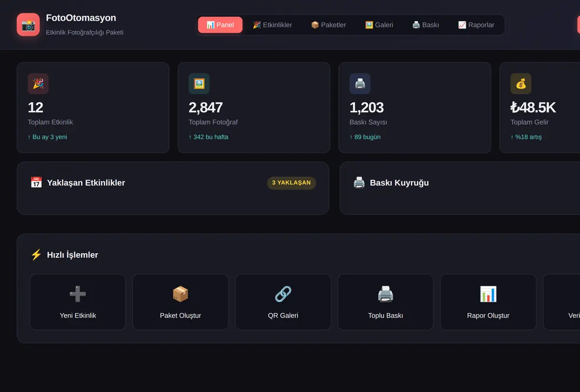The width and height of the screenshot is (580, 392).
Task: Click the Yeni Etkinlik quick action
Action: (78, 302)
